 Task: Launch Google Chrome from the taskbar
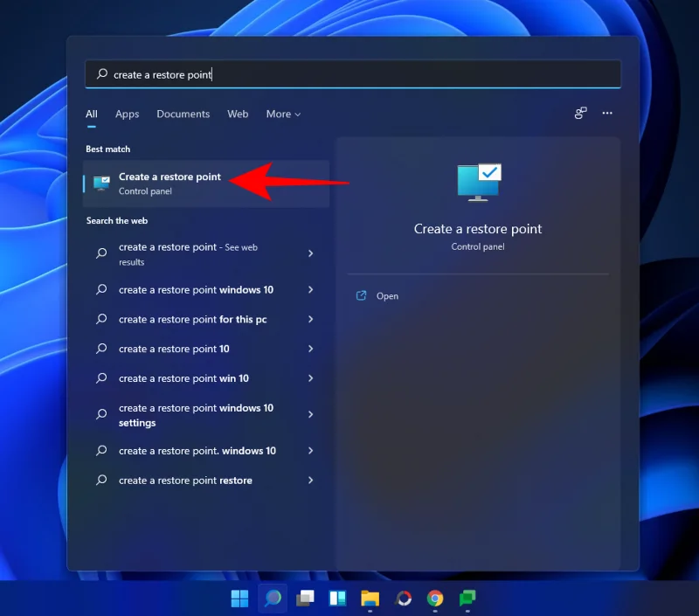point(434,599)
